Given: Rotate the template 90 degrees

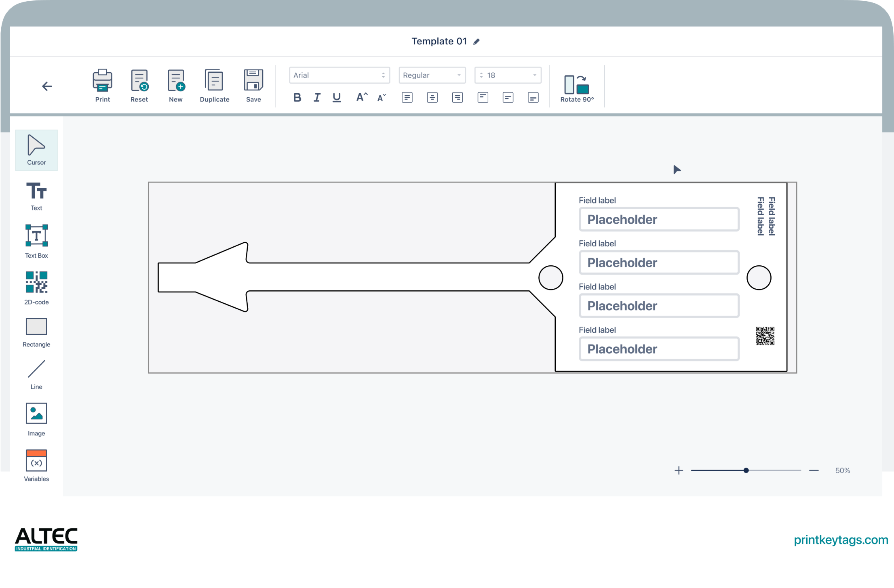Looking at the screenshot, I should (x=577, y=88).
